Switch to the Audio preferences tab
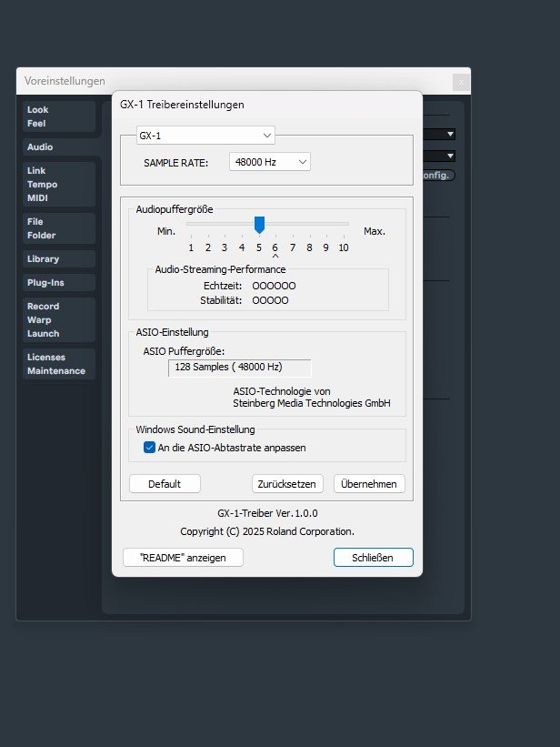The height and width of the screenshot is (747, 560). pyautogui.click(x=59, y=146)
